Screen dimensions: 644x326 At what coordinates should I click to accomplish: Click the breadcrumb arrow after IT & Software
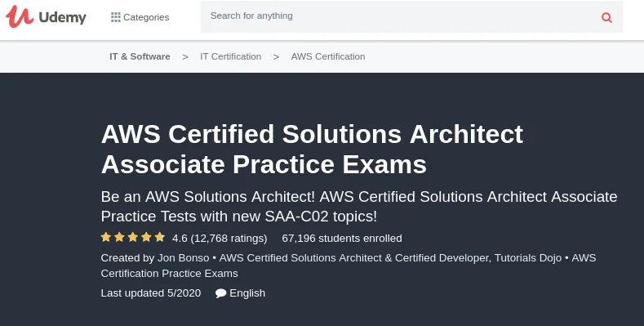185,56
